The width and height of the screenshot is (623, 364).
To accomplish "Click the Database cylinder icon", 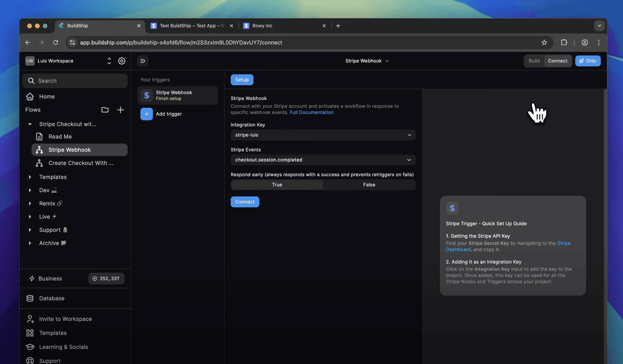I will click(30, 298).
